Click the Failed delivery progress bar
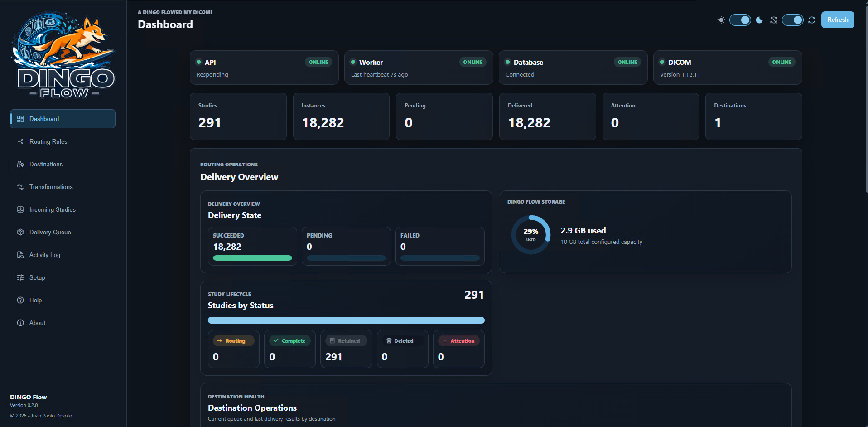The width and height of the screenshot is (868, 427). click(440, 258)
